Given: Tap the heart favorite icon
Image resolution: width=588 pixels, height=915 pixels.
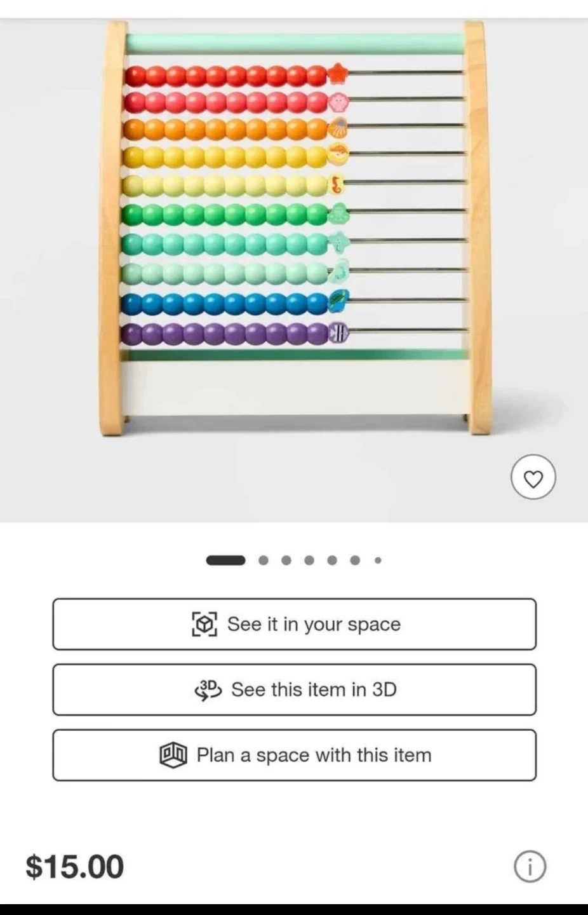Looking at the screenshot, I should 533,478.
